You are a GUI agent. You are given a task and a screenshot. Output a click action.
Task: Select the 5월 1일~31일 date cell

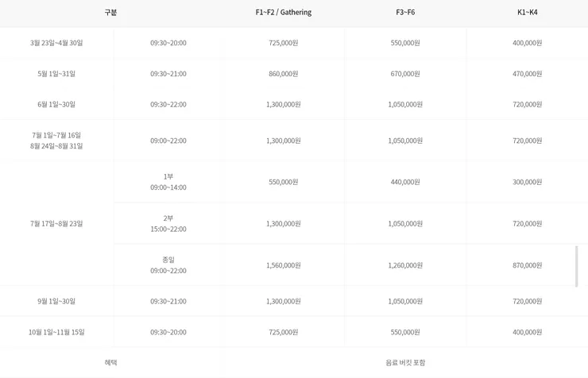(56, 74)
